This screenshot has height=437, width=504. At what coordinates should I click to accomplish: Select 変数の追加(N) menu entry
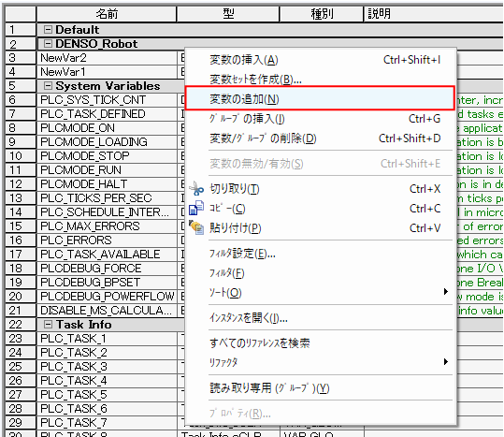(320, 98)
